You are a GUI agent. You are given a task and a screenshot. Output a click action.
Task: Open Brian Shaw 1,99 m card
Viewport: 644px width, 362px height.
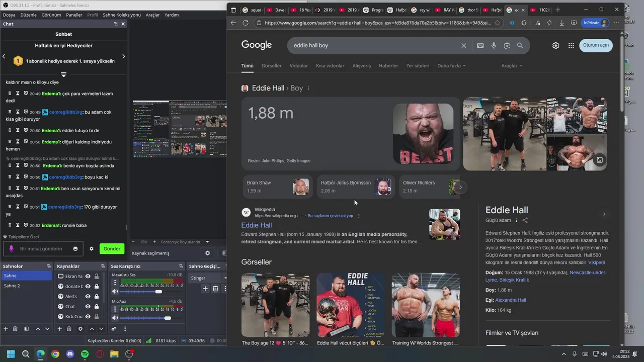pos(278,187)
